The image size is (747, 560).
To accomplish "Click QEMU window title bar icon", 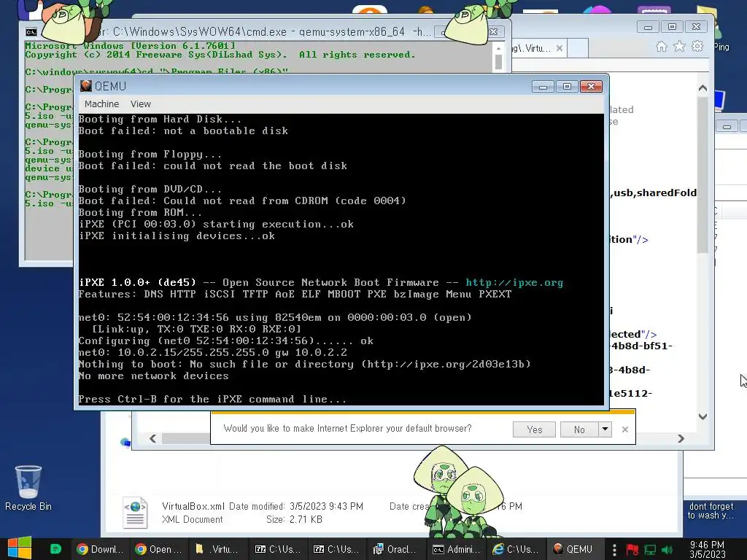I will 86,86.
